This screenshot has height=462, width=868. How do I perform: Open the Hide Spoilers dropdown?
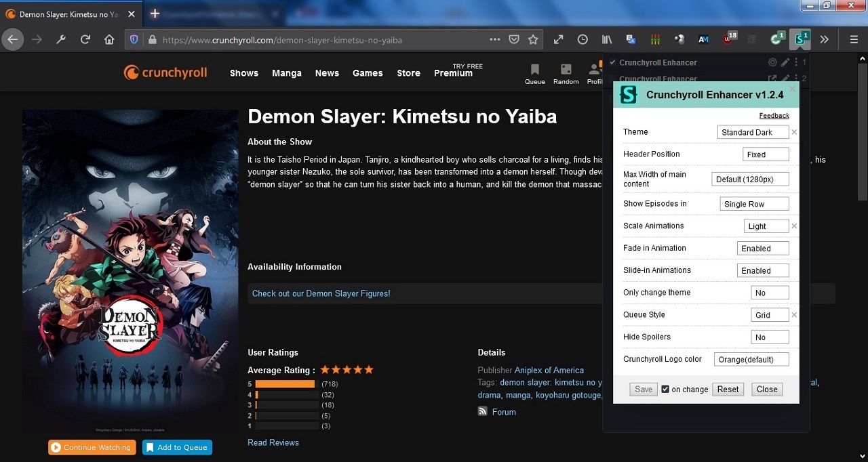(x=770, y=337)
